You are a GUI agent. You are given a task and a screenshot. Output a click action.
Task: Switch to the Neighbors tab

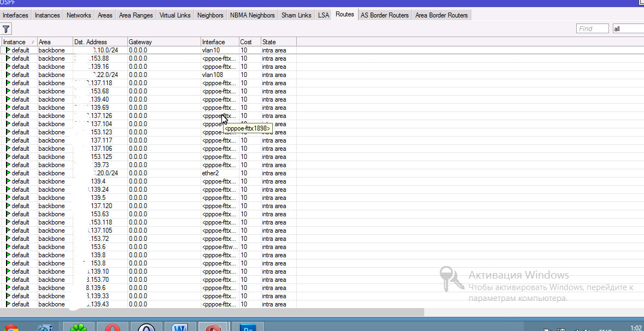click(210, 15)
